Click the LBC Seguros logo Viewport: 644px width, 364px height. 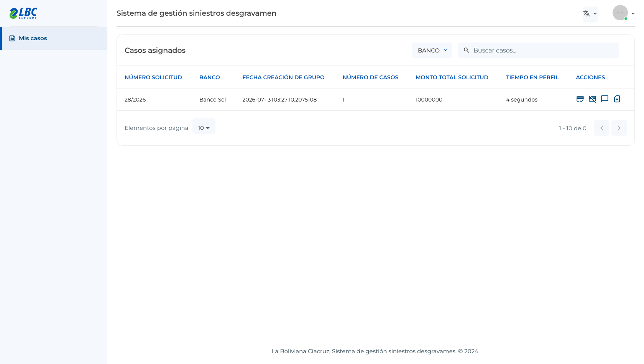[x=23, y=13]
